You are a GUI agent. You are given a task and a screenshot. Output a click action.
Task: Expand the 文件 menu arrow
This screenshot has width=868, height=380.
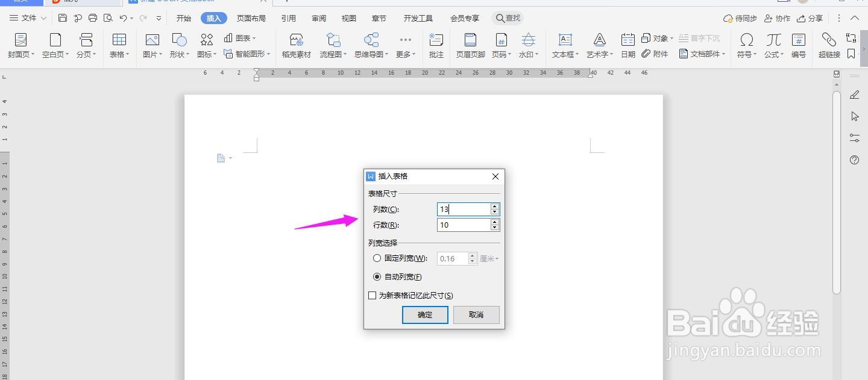point(43,19)
